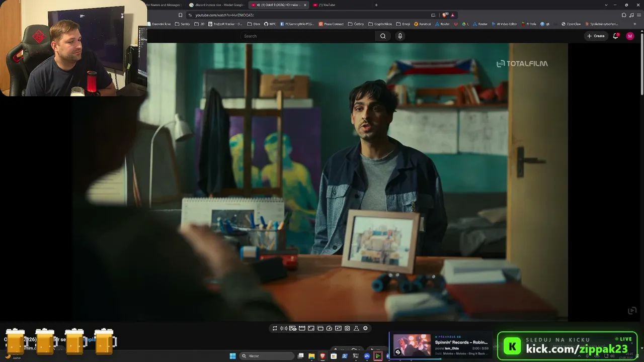Open the MPC GitHub bookmark
Screen dimensions: 644x362
click(x=270, y=24)
